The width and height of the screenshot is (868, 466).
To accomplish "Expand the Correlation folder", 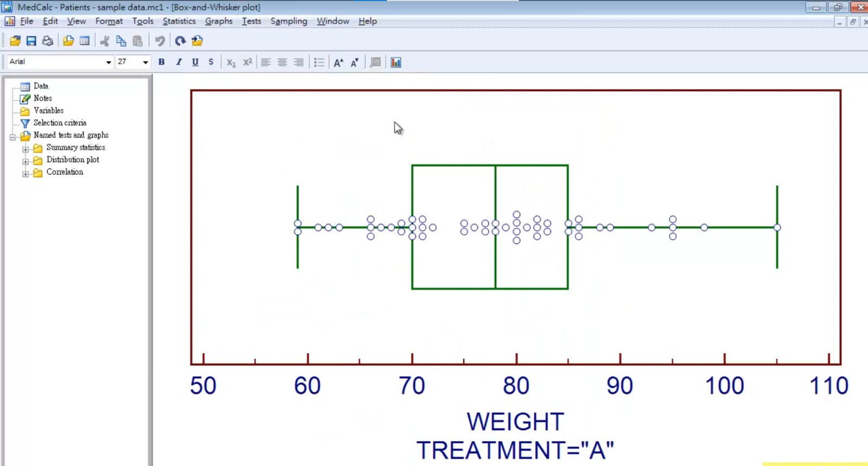I will [x=25, y=174].
